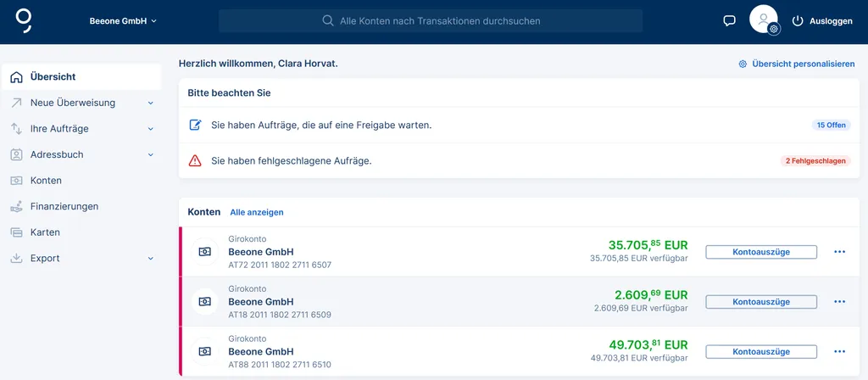Viewport: 868px width, 380px height.
Task: Go to Übersicht in the sidebar
Action: coord(81,77)
